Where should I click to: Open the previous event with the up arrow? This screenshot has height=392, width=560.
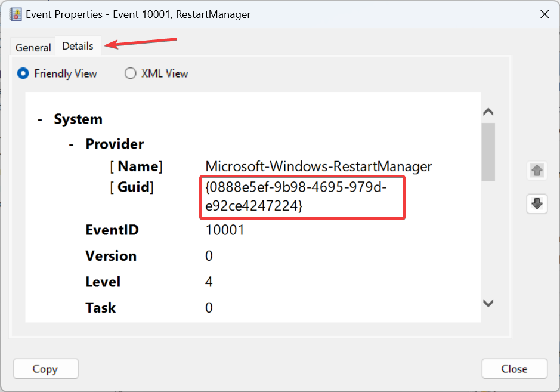(537, 171)
